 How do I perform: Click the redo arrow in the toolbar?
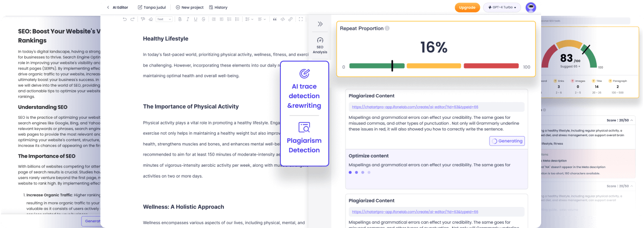tap(133, 19)
